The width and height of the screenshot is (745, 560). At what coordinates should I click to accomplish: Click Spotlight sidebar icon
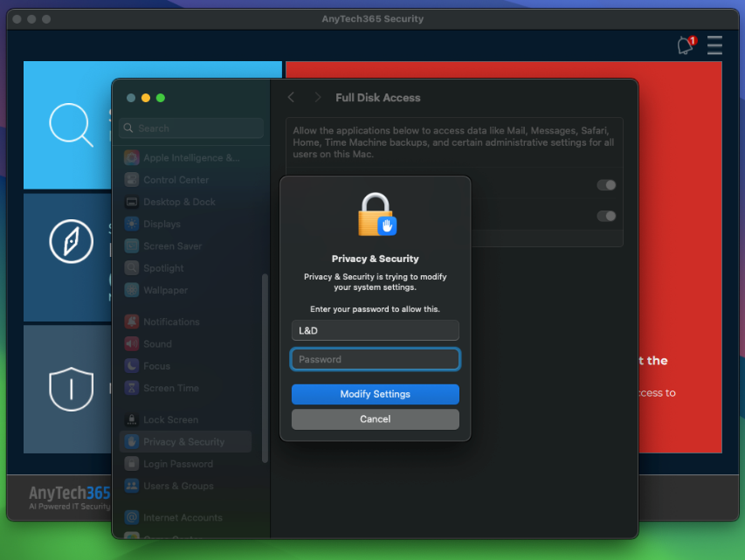[132, 268]
